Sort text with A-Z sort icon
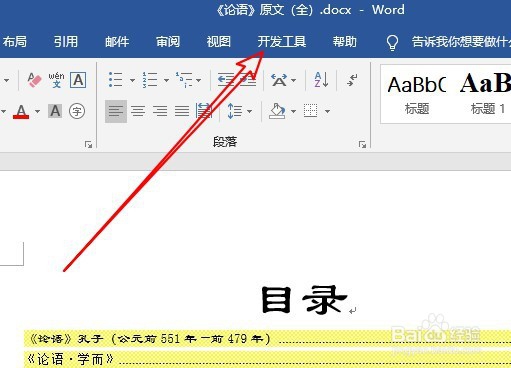The image size is (511, 368). (x=321, y=80)
